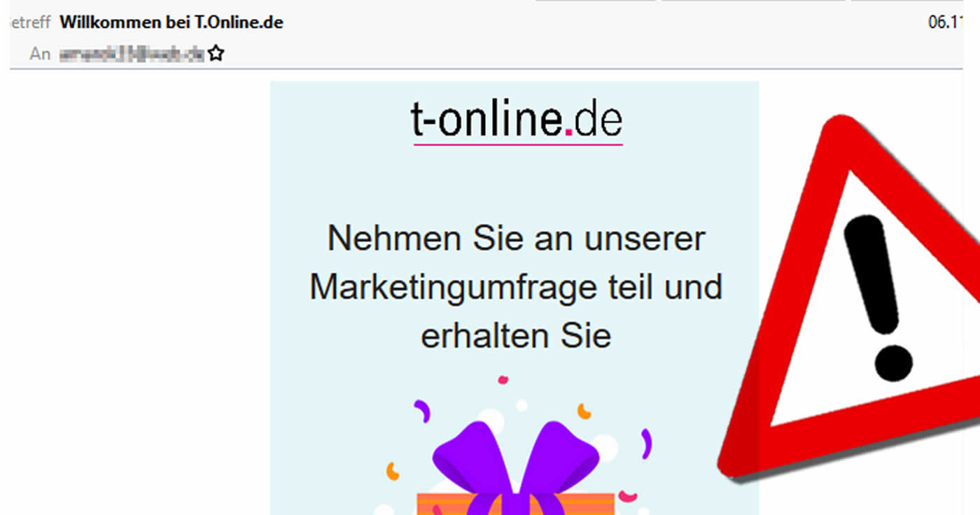Click the subject 'Willkommen bei T.Online.de'

(x=171, y=22)
